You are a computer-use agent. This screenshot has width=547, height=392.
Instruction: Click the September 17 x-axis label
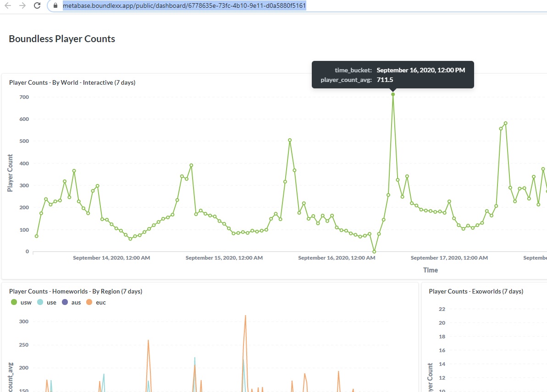click(449, 258)
